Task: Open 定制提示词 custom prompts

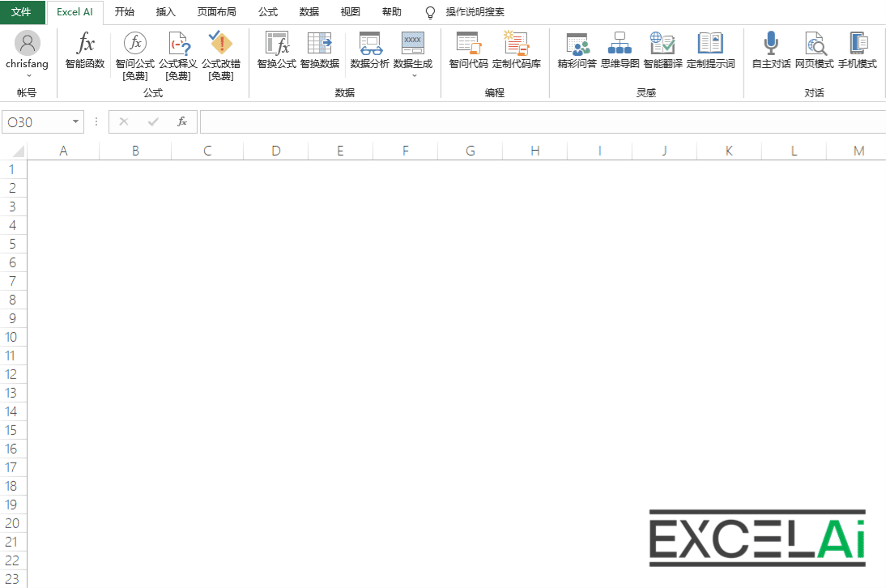Action: tap(711, 50)
